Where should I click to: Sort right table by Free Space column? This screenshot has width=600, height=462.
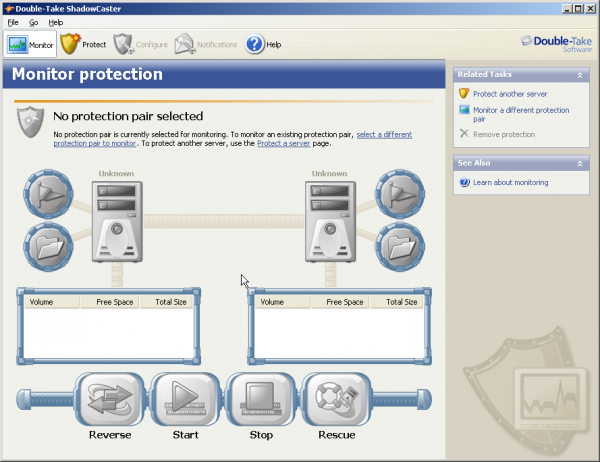pos(341,302)
